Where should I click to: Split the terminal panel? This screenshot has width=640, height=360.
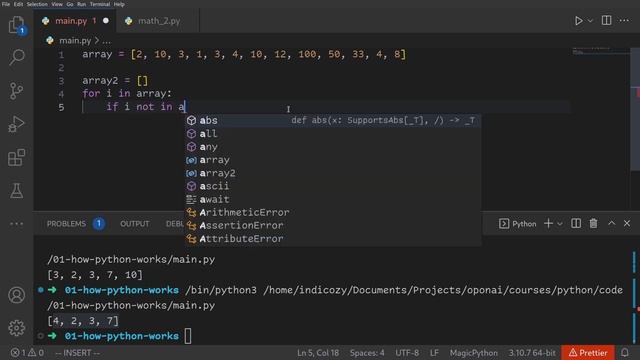(576, 223)
